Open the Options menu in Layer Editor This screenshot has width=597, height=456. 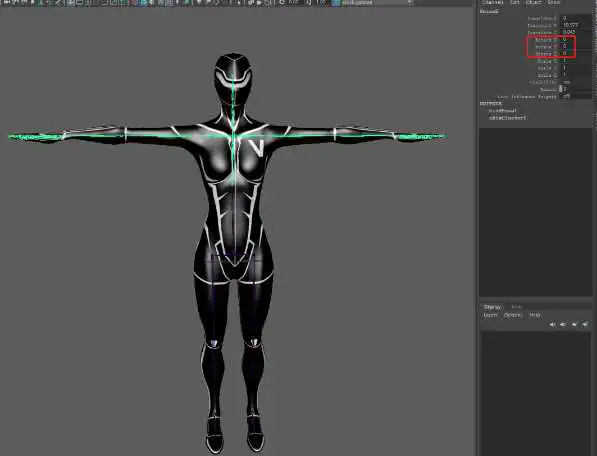pyautogui.click(x=513, y=315)
